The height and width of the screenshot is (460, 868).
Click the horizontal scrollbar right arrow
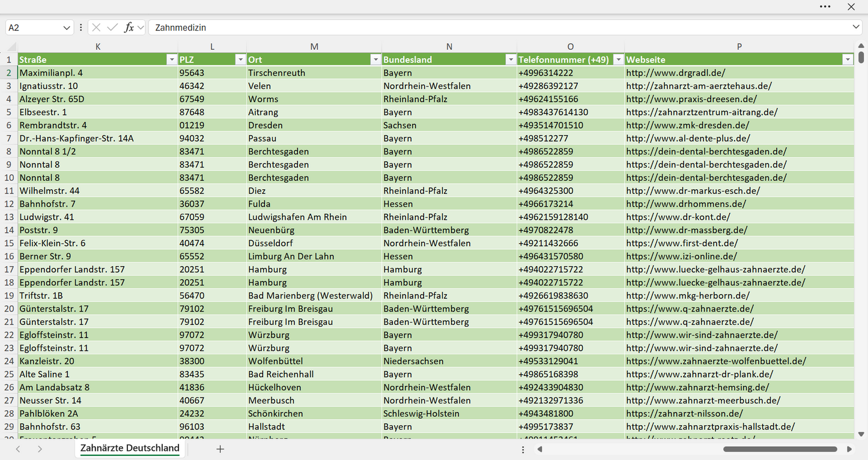coord(849,449)
